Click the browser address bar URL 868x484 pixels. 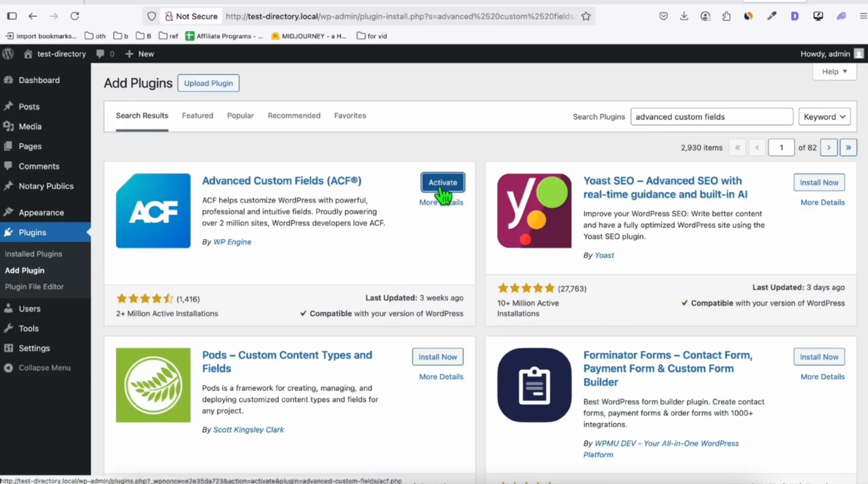coord(399,16)
